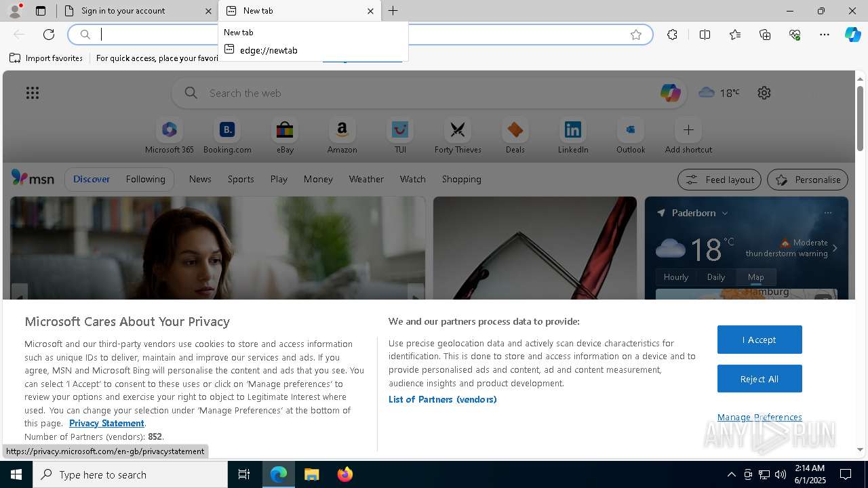Open the TUI shortcut
868x488 pixels.
(x=400, y=136)
